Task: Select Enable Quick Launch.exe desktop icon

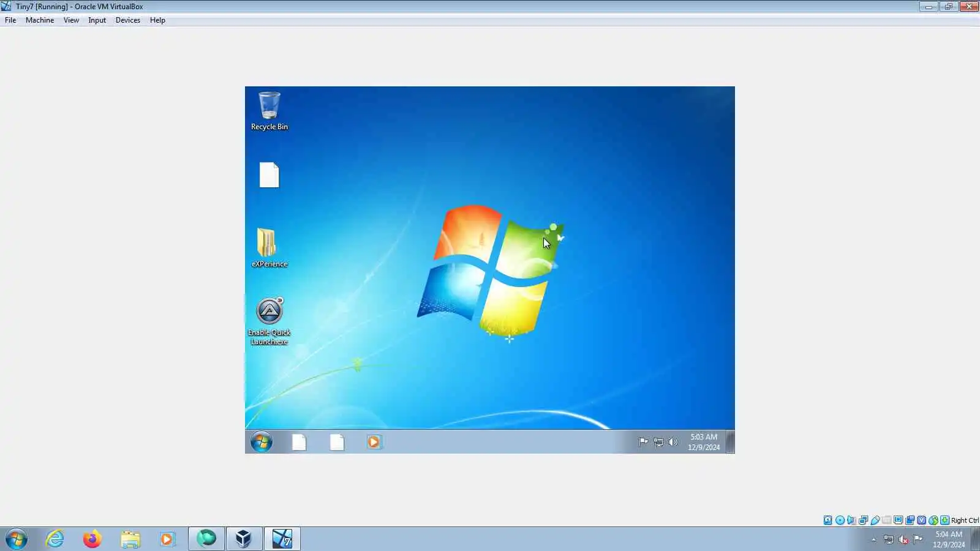Action: pyautogui.click(x=269, y=321)
